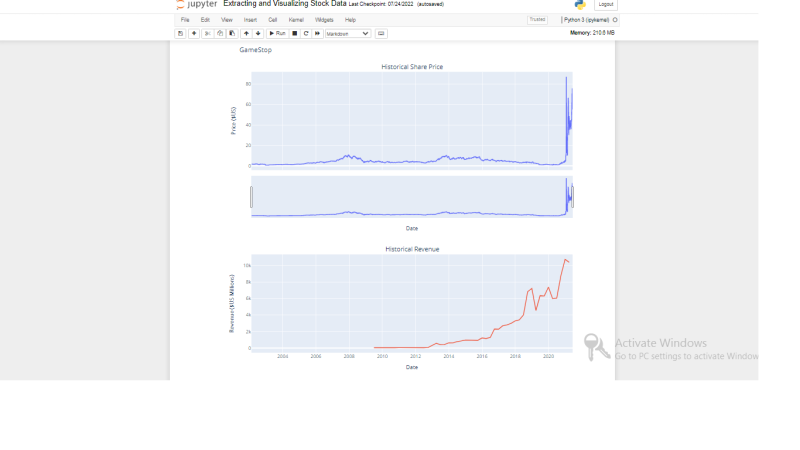Copy selected cells icon
Image resolution: width=800 pixels, height=450 pixels.
(220, 34)
